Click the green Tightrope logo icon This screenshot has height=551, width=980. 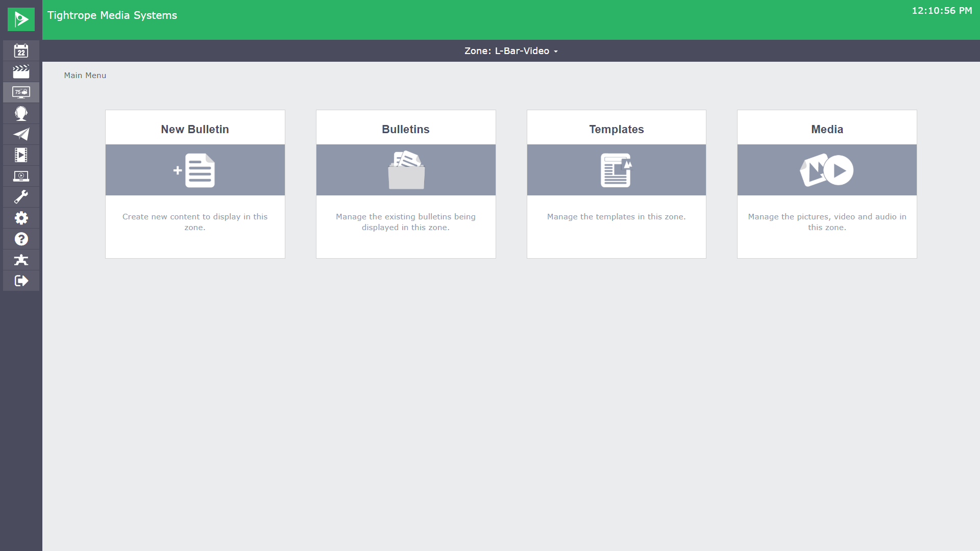(x=21, y=19)
